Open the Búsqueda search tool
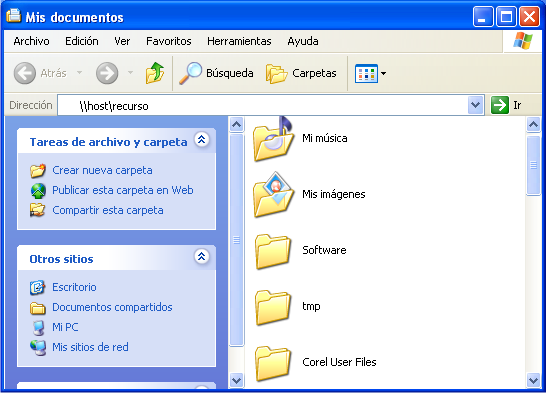 [216, 73]
